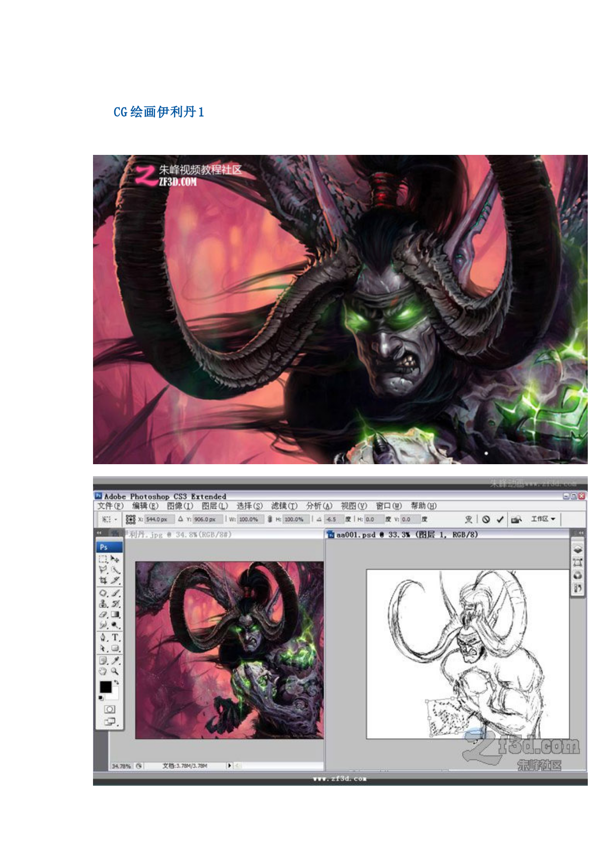Commit the transform with checkmark button

[500, 519]
